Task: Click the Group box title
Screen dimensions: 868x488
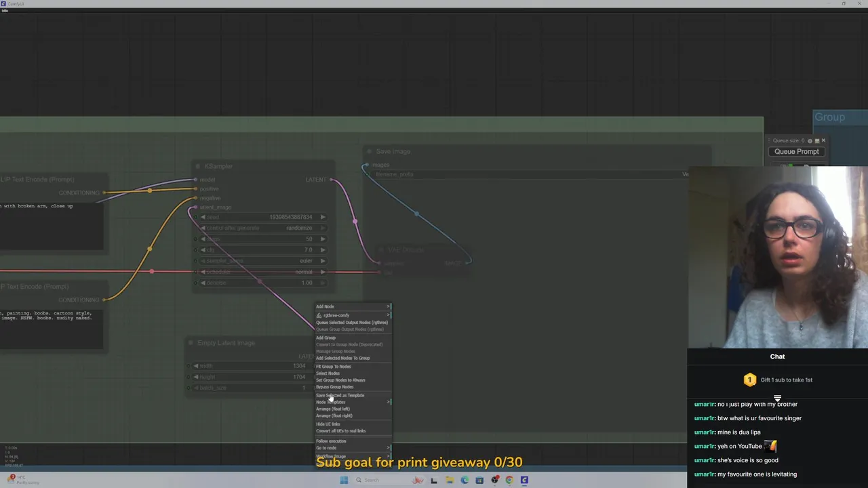Action: (829, 117)
